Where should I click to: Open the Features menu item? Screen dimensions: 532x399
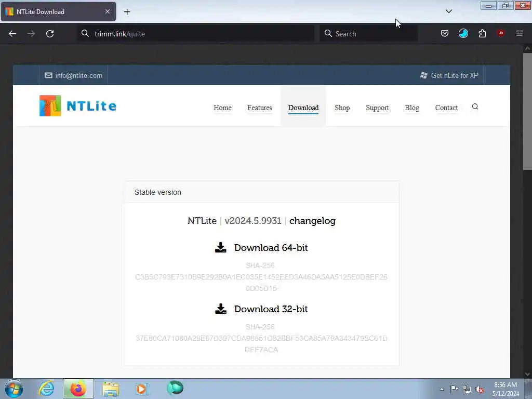pyautogui.click(x=260, y=108)
